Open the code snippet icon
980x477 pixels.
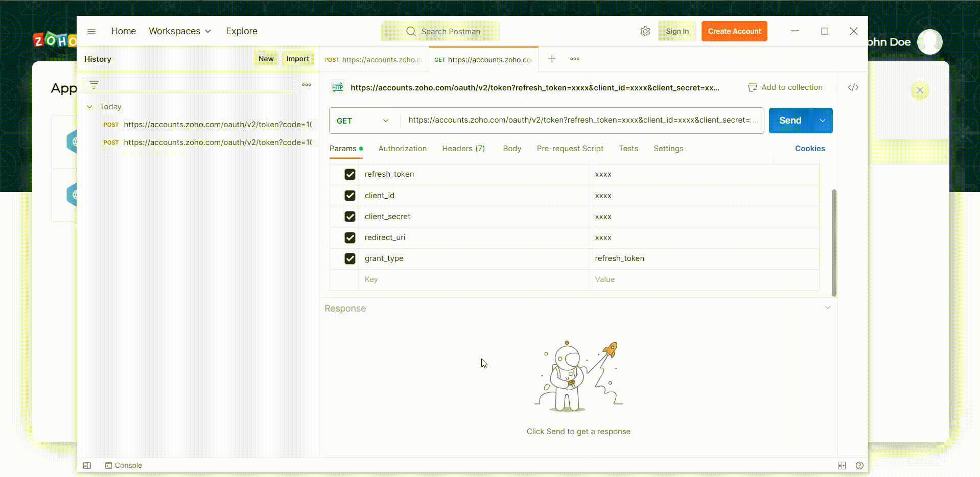click(853, 87)
